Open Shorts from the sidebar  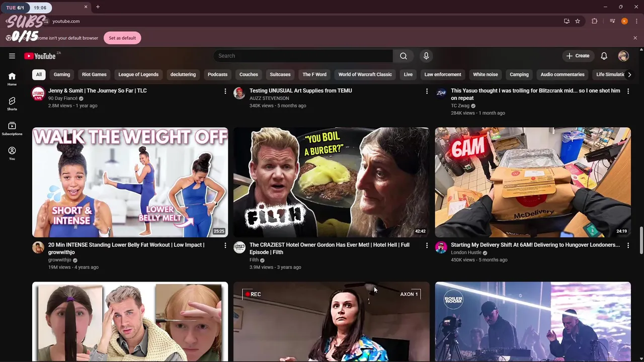click(x=12, y=104)
